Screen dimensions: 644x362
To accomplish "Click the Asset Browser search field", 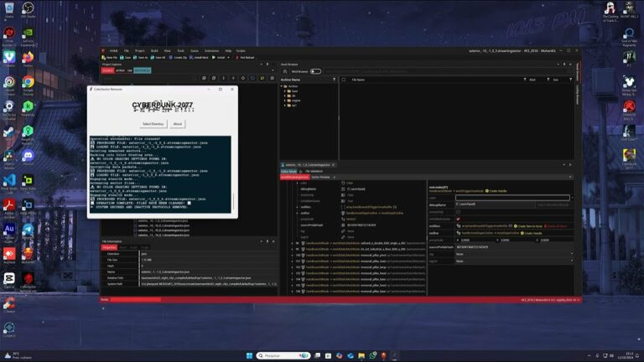I will click(448, 71).
